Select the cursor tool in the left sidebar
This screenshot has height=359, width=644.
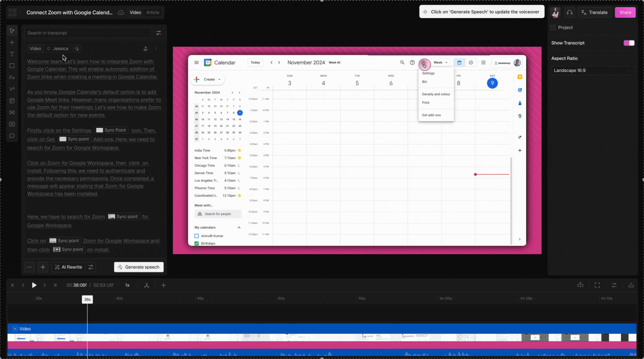tap(12, 31)
